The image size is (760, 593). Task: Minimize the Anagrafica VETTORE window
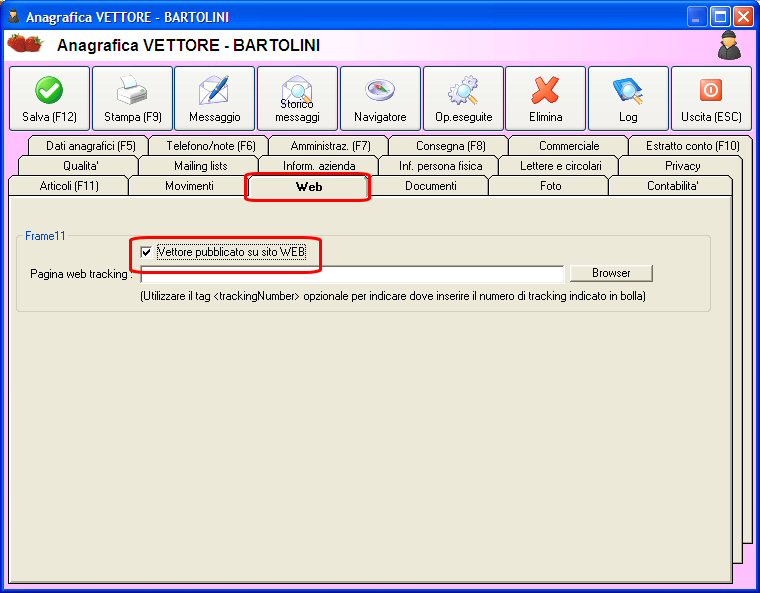click(696, 17)
